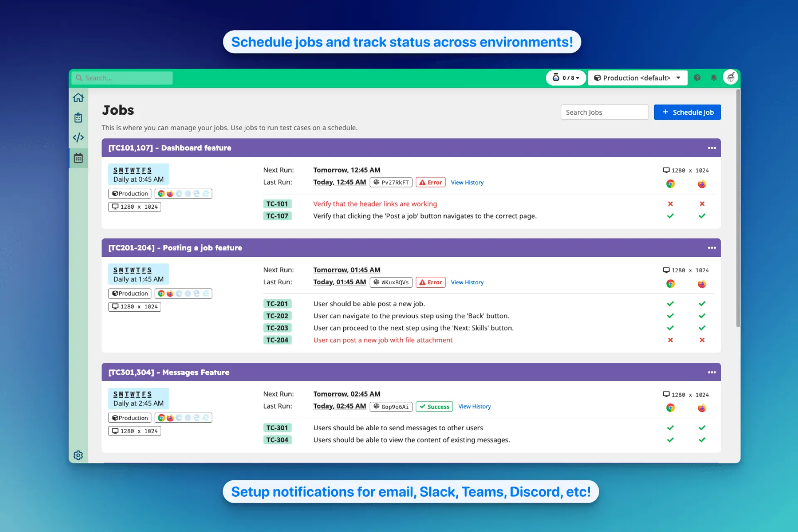Open Today, 12:45 AM last run link
The image size is (798, 532).
click(x=340, y=182)
